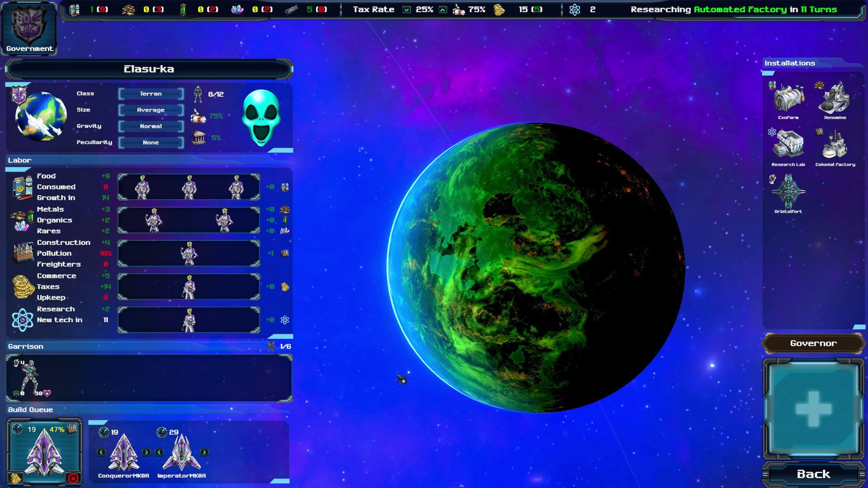Click the green checkmark next to Tax Rate
The width and height of the screenshot is (868, 488).
click(406, 9)
